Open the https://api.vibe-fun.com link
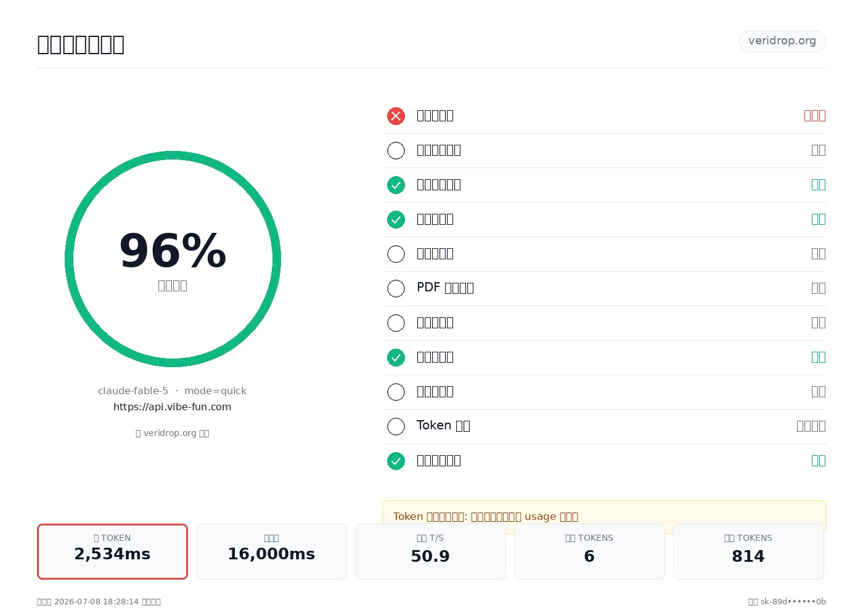The width and height of the screenshot is (863, 616). coord(173,407)
